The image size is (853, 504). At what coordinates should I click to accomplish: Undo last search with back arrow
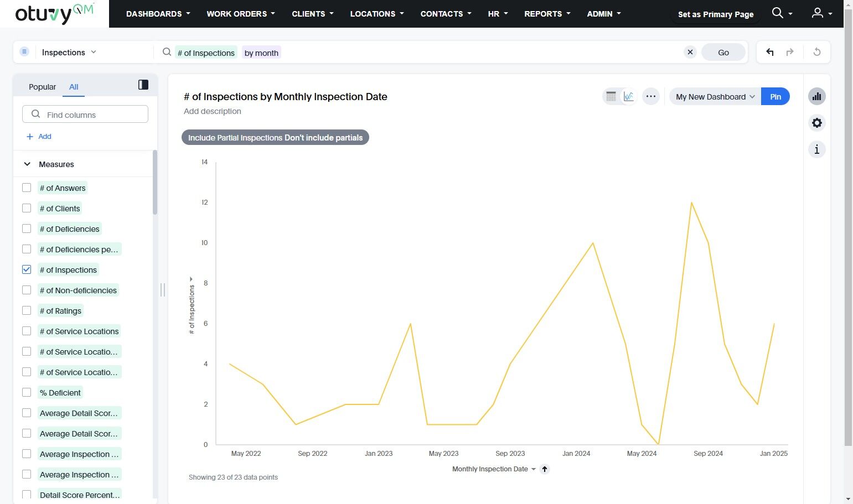pyautogui.click(x=770, y=52)
